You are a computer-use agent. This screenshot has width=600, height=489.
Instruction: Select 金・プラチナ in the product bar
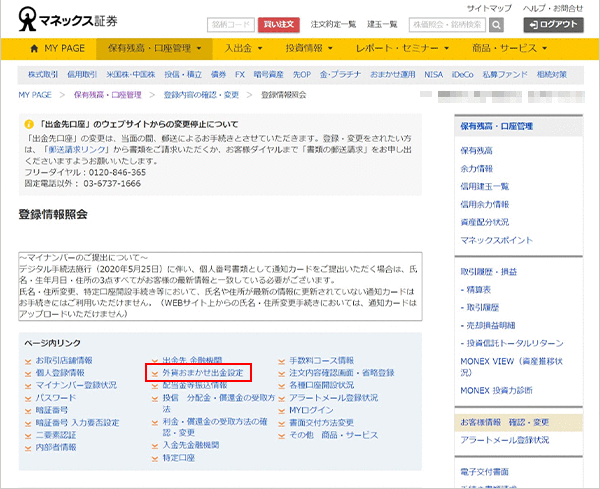340,75
